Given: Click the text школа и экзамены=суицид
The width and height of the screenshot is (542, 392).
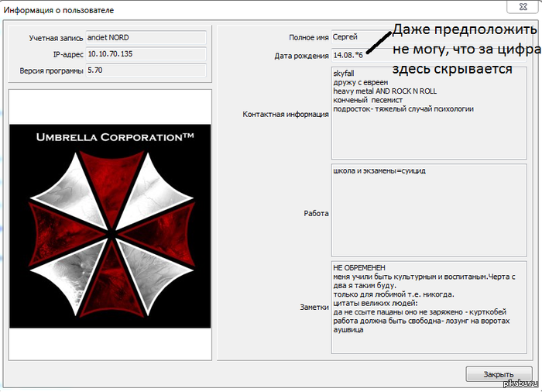Looking at the screenshot, I should (x=379, y=170).
